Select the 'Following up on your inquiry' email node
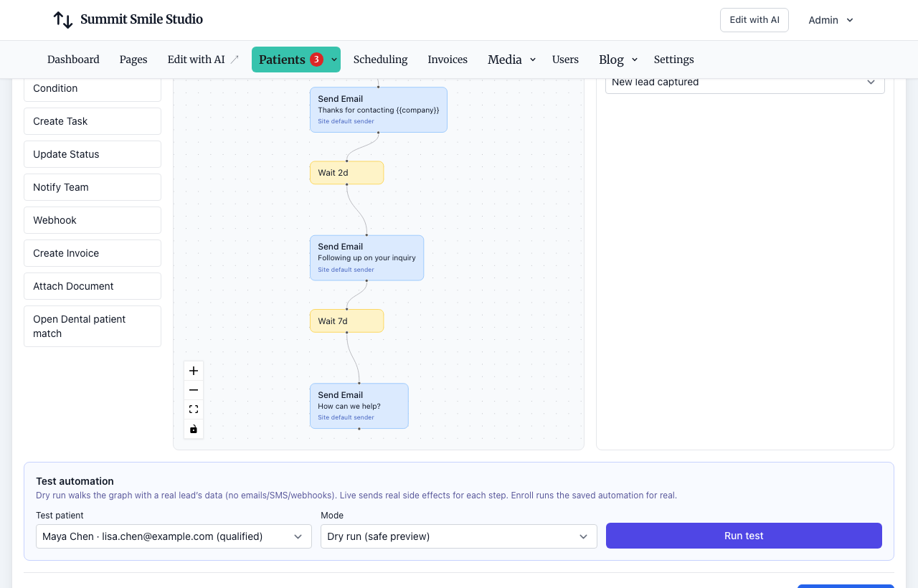918x588 pixels. tap(367, 257)
